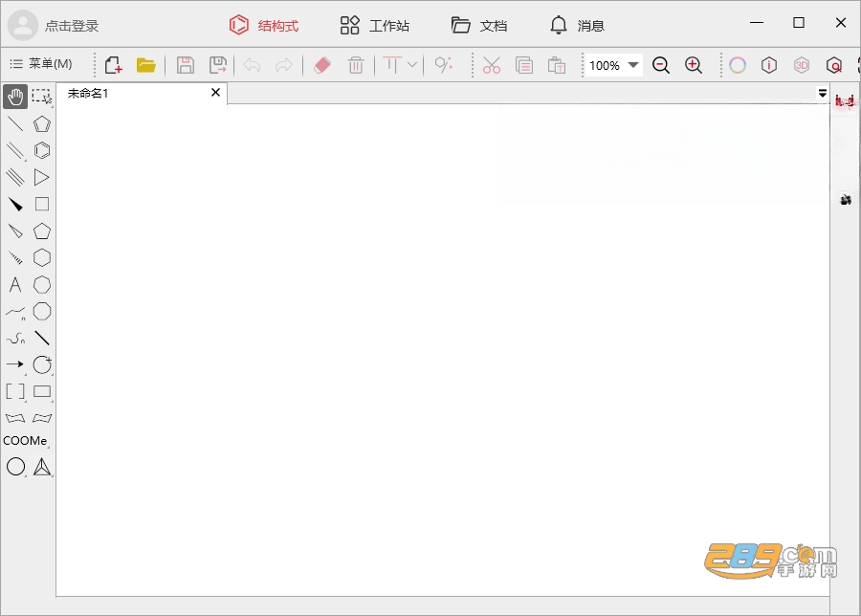Open the color ring picker
The image size is (861, 616).
tap(738, 65)
